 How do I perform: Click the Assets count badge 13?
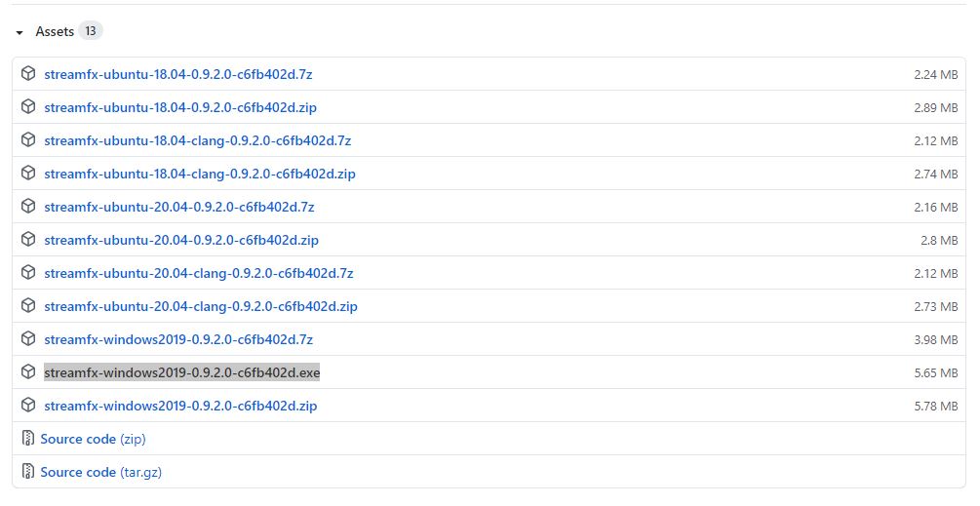point(91,30)
